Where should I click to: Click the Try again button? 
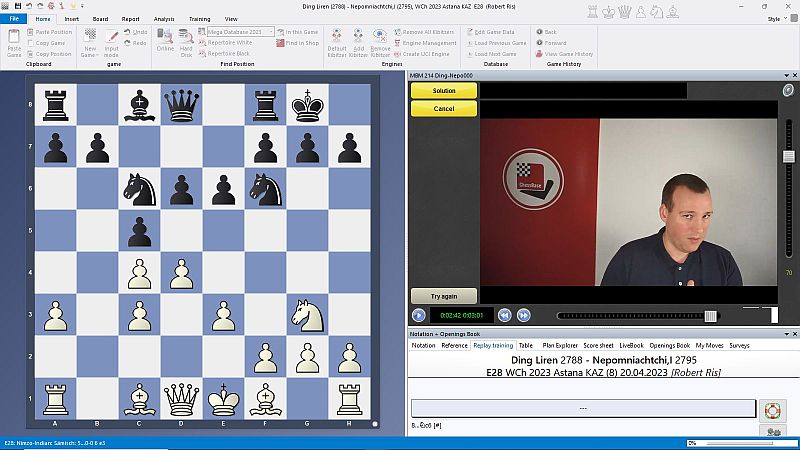(444, 296)
